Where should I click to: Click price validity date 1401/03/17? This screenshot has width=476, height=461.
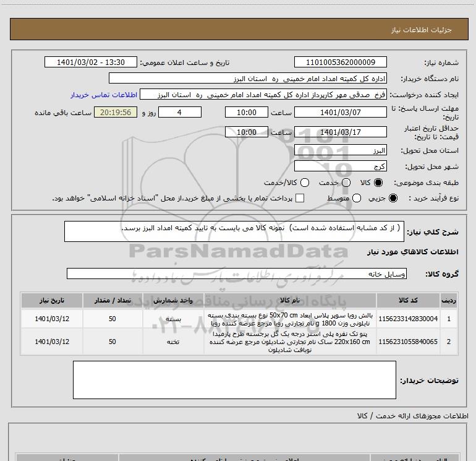340,132
